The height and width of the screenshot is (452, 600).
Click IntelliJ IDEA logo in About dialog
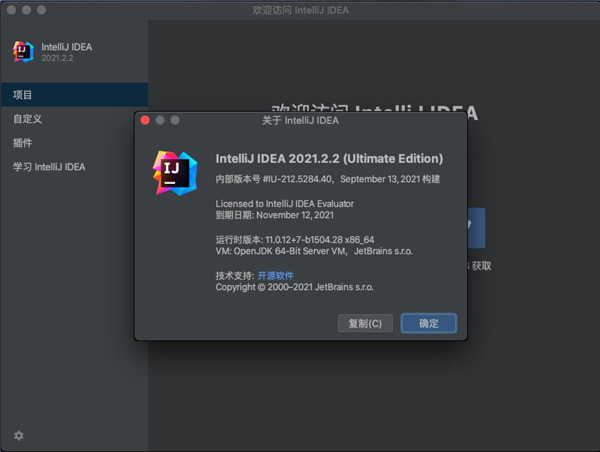pos(175,173)
